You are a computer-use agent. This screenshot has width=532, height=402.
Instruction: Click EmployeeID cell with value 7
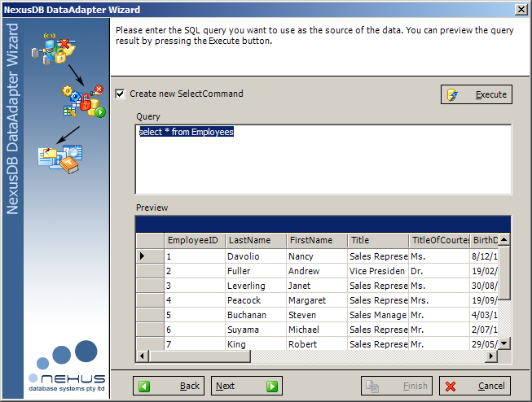pos(195,343)
